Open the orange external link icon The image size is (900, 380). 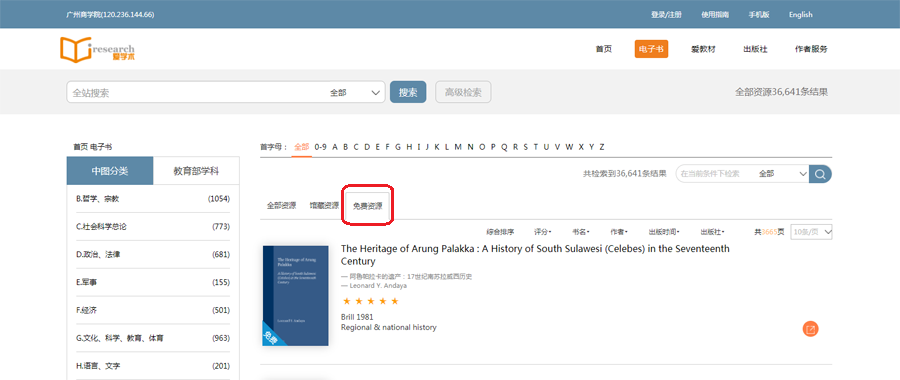coord(810,329)
